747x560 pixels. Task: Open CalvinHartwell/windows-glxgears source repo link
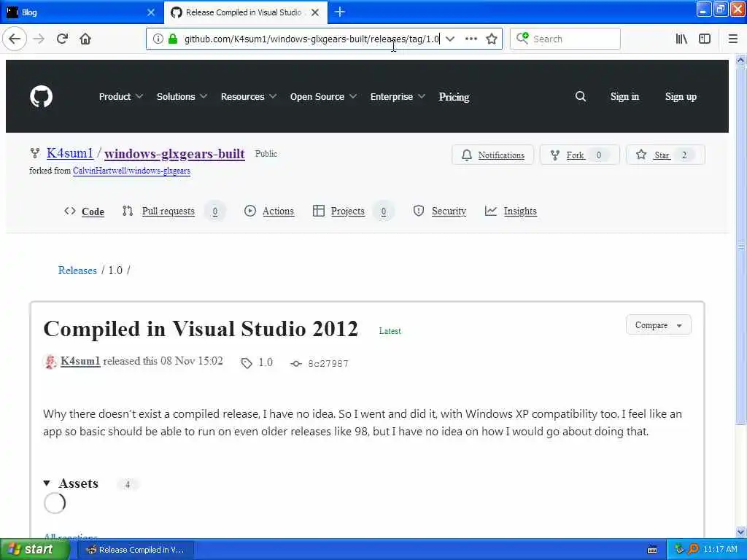[x=131, y=171]
